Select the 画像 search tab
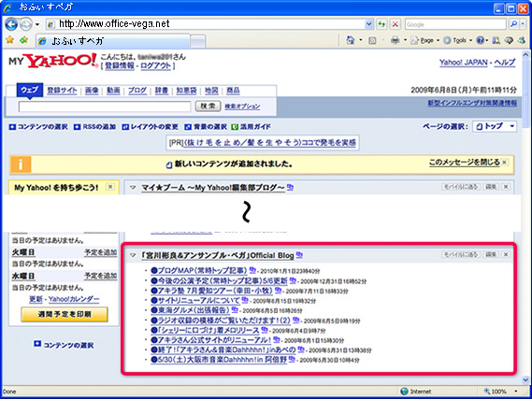Viewport: 532px width, 399px height. pos(92,91)
